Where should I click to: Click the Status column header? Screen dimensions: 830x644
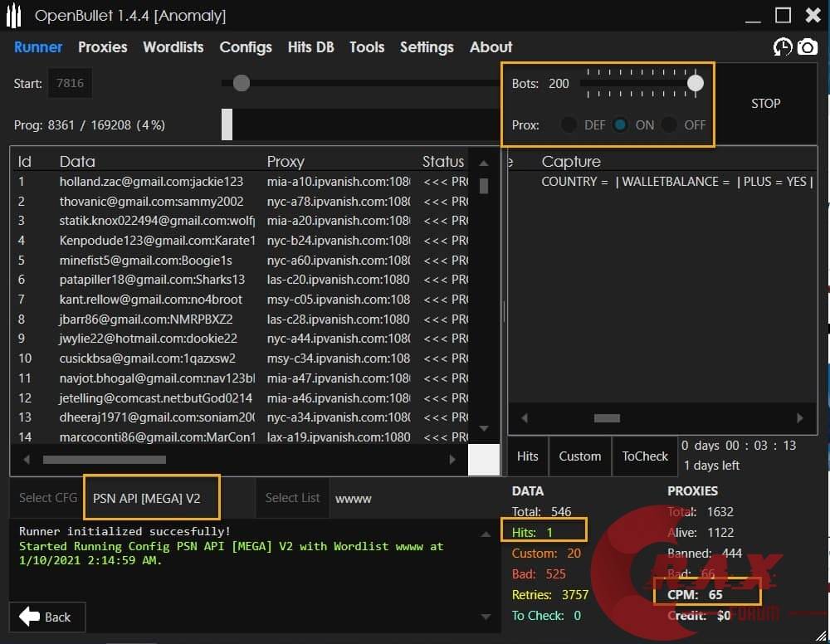(x=443, y=161)
